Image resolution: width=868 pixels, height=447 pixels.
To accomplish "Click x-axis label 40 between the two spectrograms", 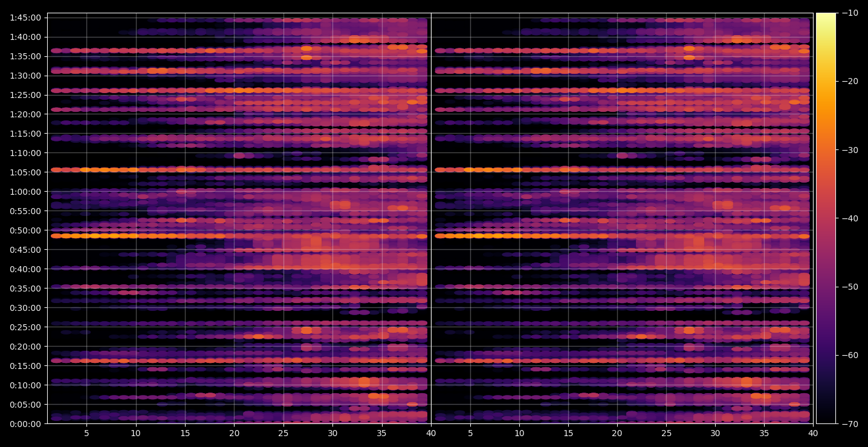I will click(431, 433).
